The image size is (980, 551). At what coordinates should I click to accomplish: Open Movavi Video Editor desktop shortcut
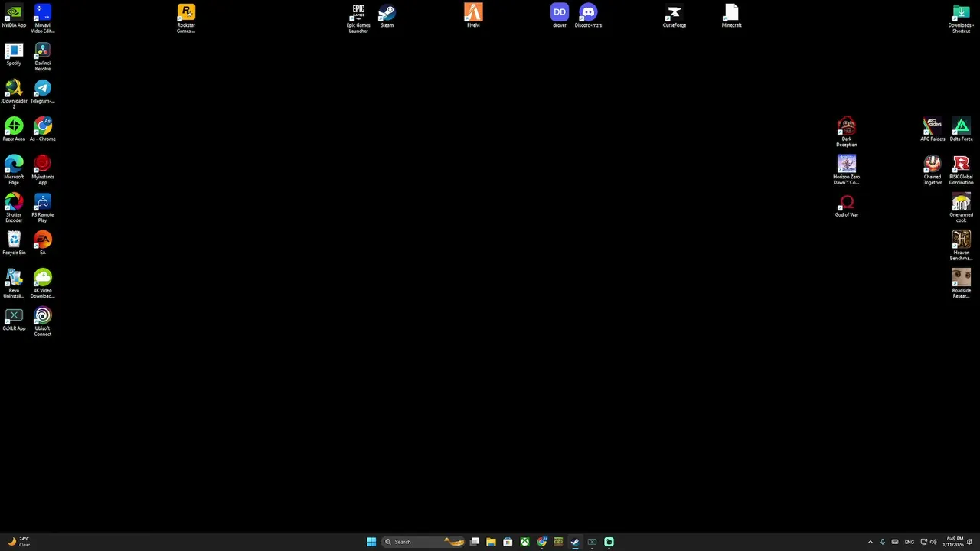pyautogui.click(x=42, y=18)
